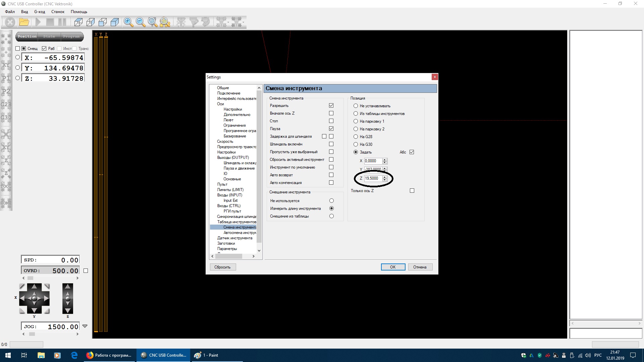Click the emergency stop X icon
Viewport: 644px width, 362px height.
pos(10,22)
